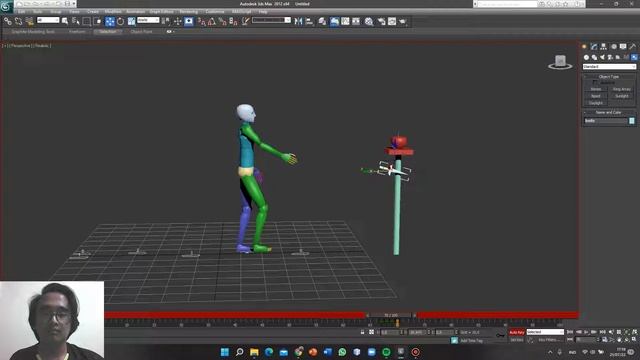Screen dimensions: 640x360
Task: Open the Curve Editor from toolbar
Action: [x=345, y=21]
